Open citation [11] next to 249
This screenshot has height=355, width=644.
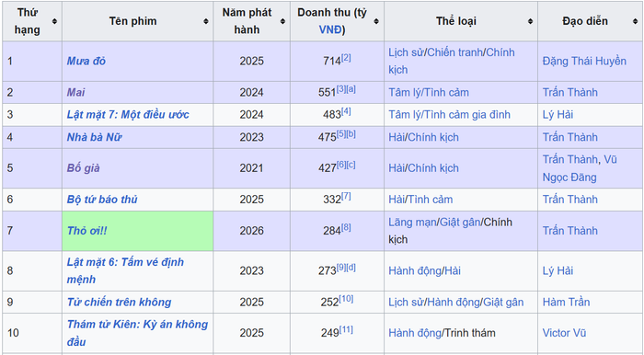[346, 329]
